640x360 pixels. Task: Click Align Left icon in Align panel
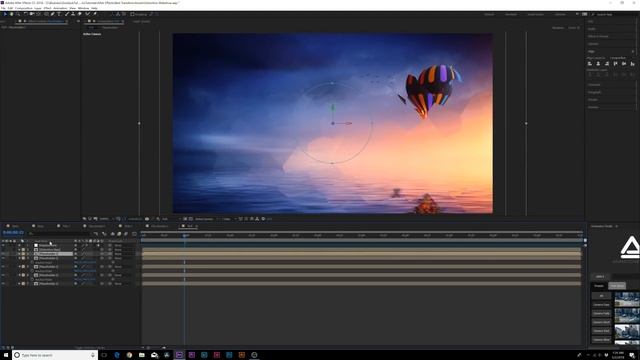click(x=589, y=64)
